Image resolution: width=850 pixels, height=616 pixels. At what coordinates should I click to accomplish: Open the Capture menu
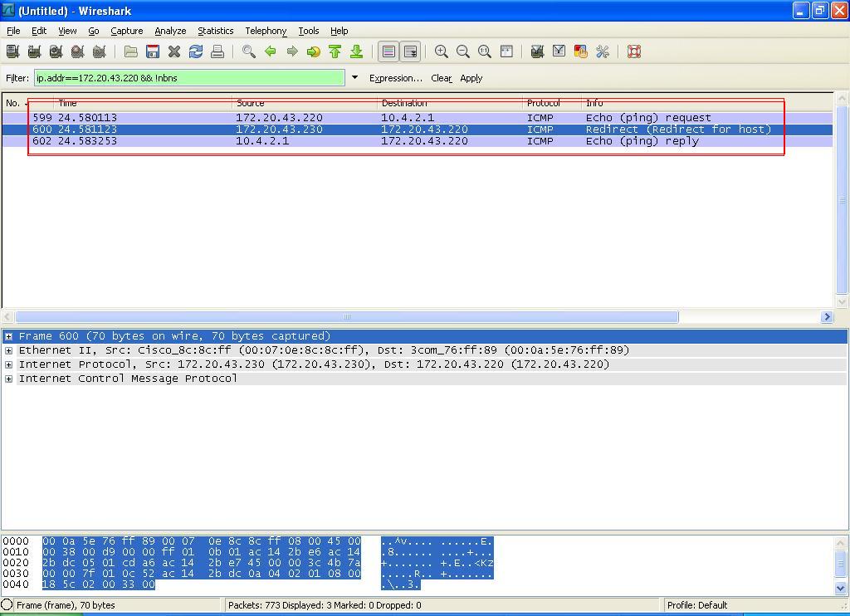click(127, 31)
